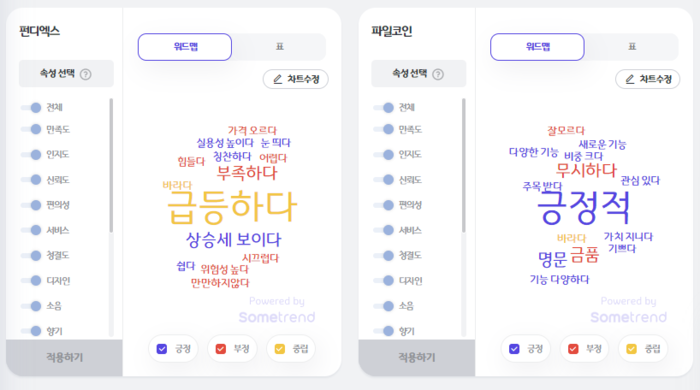The height and width of the screenshot is (390, 700).
Task: Toggle 만족도 switch in 펀디엑스 panel
Action: (x=31, y=129)
